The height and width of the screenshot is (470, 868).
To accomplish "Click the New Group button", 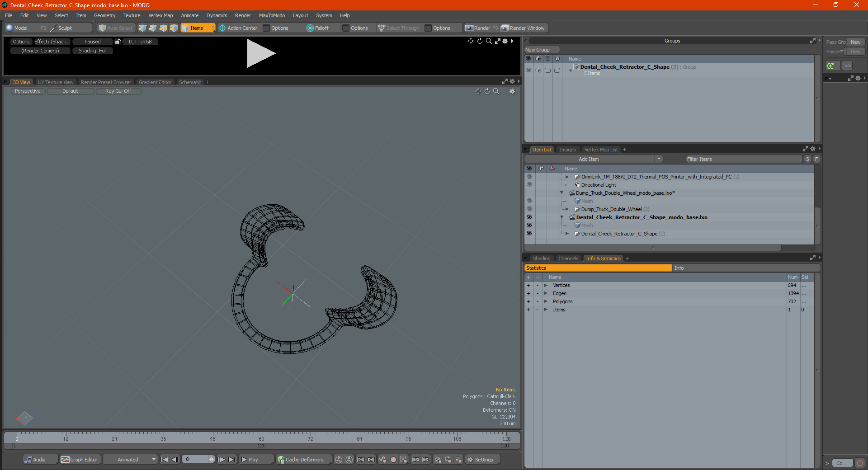I will click(x=542, y=50).
